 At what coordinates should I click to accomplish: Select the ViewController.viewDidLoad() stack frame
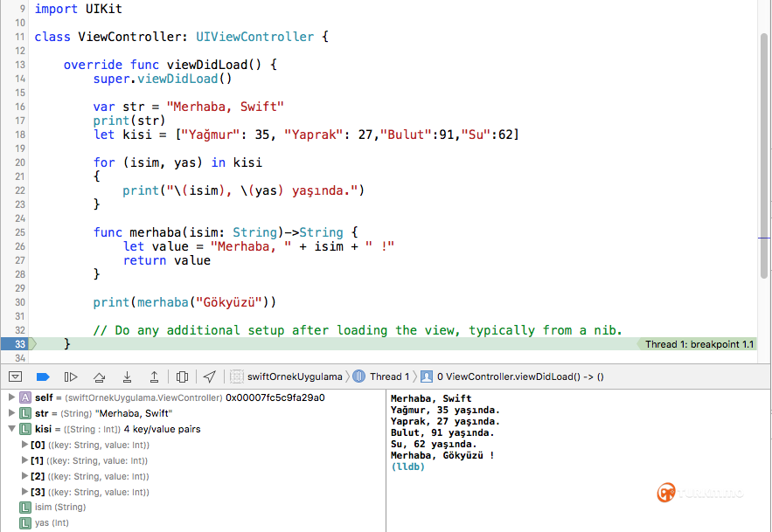(519, 377)
